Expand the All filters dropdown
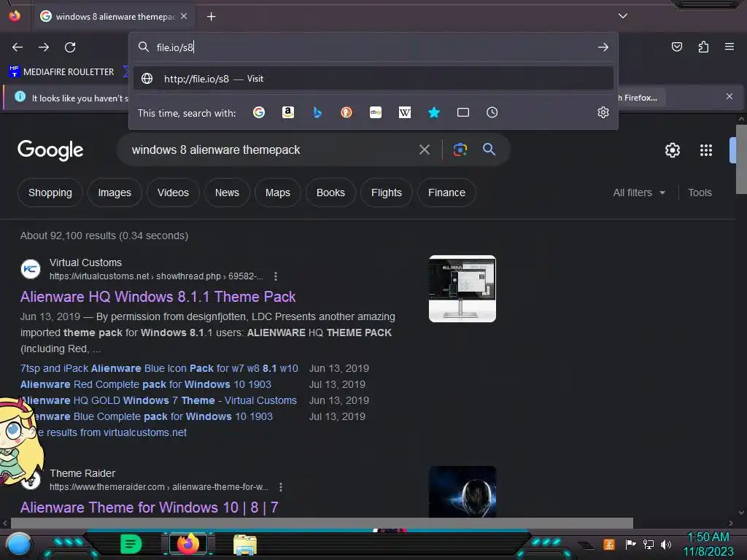 (x=639, y=192)
